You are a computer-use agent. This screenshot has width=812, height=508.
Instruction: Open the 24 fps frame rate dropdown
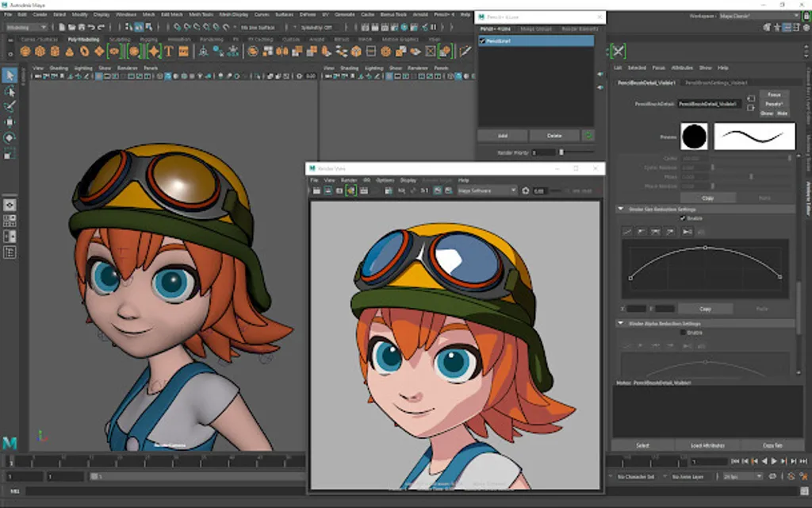(742, 476)
